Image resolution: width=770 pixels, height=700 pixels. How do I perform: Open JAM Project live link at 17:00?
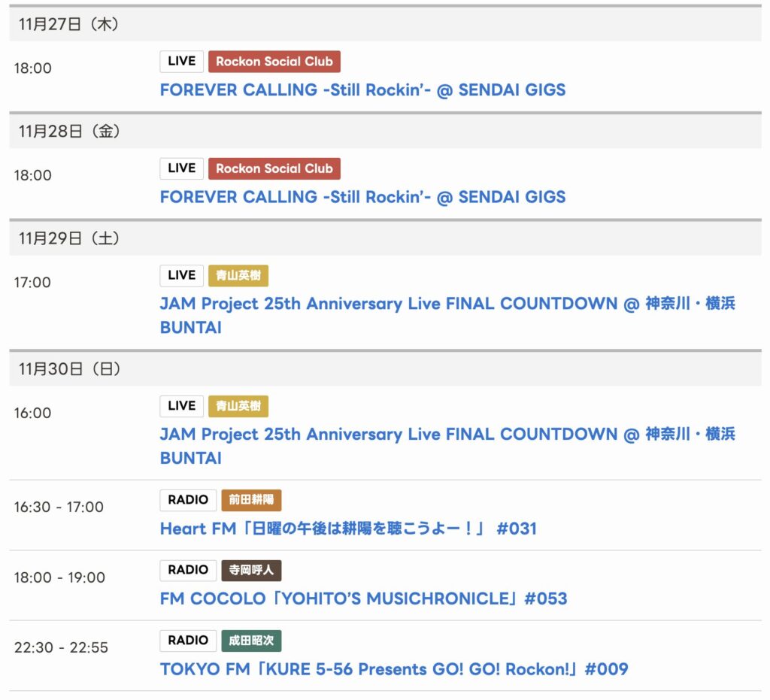(447, 305)
